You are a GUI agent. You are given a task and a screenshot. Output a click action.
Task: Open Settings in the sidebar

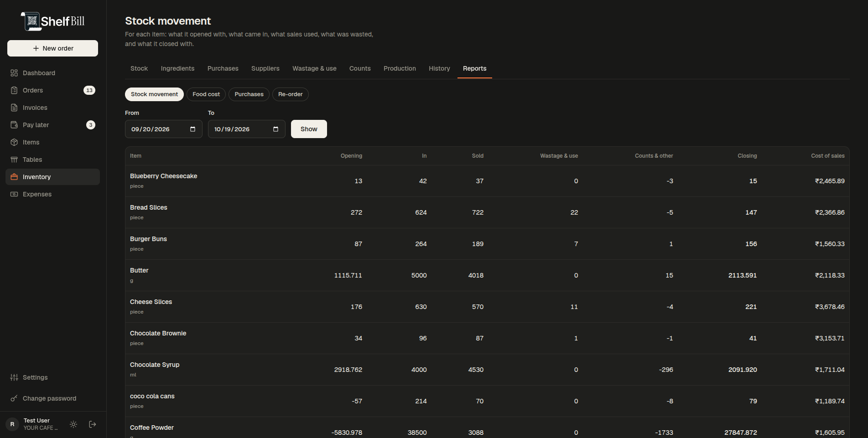(52, 377)
